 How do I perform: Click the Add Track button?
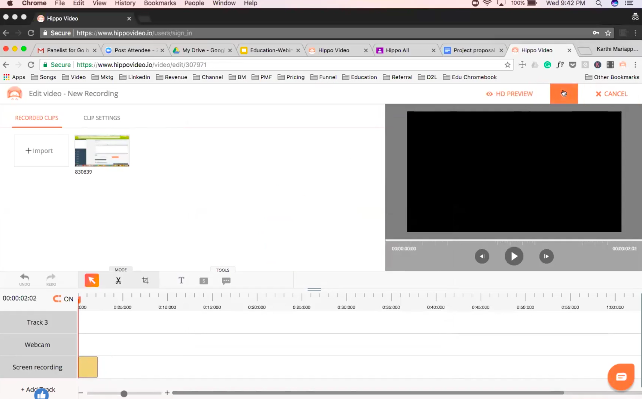pyautogui.click(x=38, y=390)
